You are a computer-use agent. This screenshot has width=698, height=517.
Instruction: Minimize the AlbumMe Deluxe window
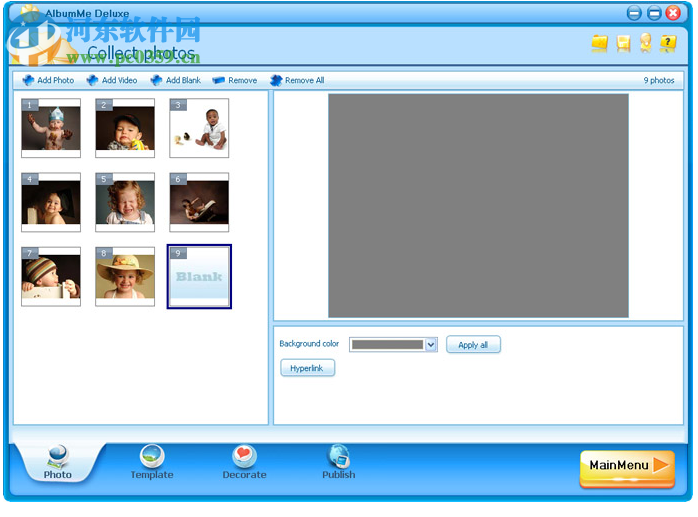click(634, 13)
